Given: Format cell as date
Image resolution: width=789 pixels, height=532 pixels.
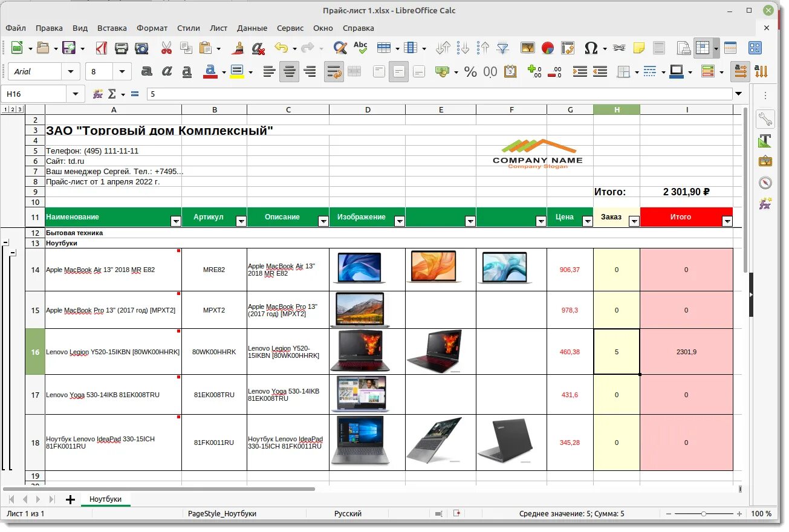Looking at the screenshot, I should click(x=510, y=72).
